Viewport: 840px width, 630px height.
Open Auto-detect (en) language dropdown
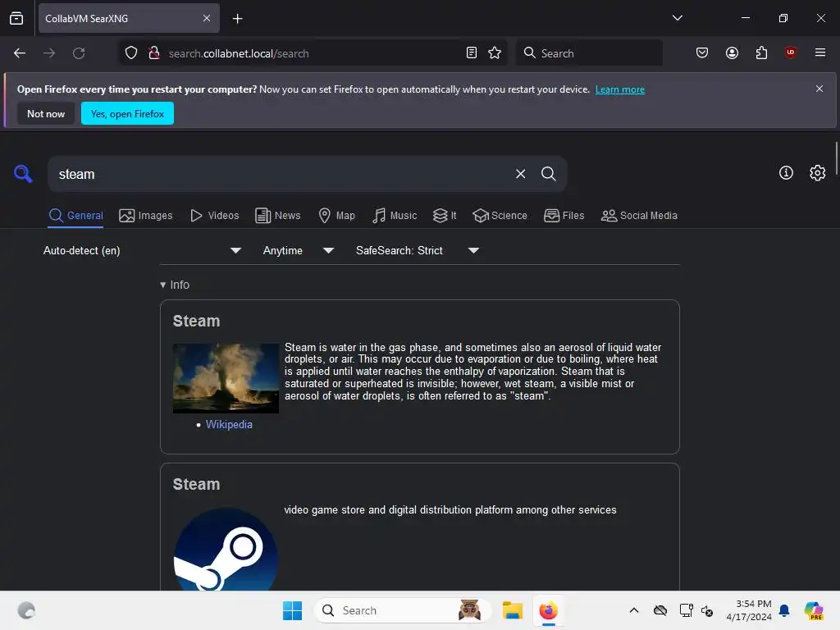pos(142,250)
